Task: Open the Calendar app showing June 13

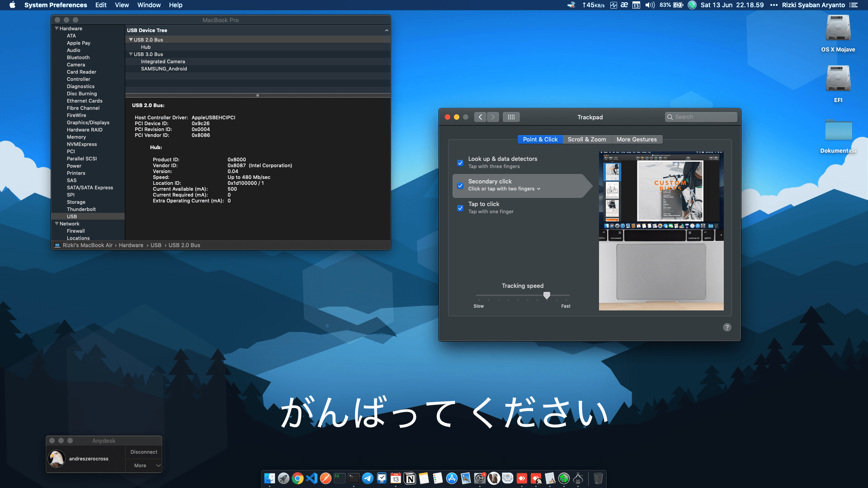Action: (x=396, y=478)
